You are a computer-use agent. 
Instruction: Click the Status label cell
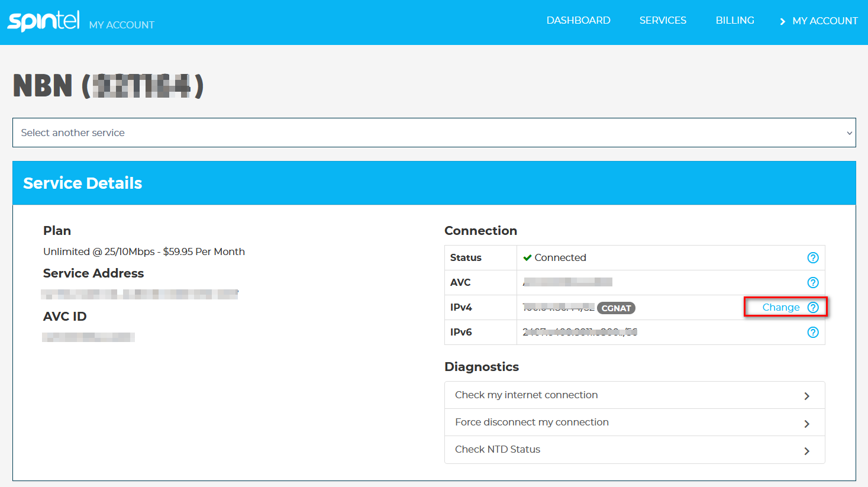tap(480, 257)
